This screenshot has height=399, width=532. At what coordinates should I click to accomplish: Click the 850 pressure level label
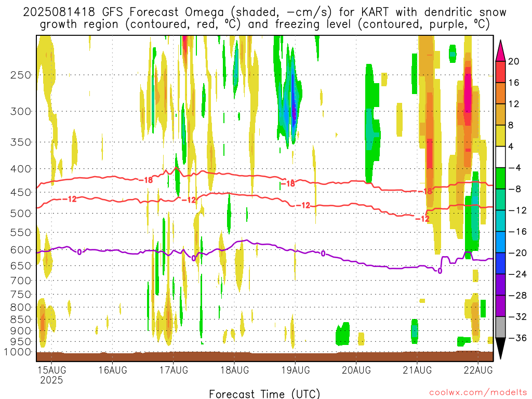21,320
